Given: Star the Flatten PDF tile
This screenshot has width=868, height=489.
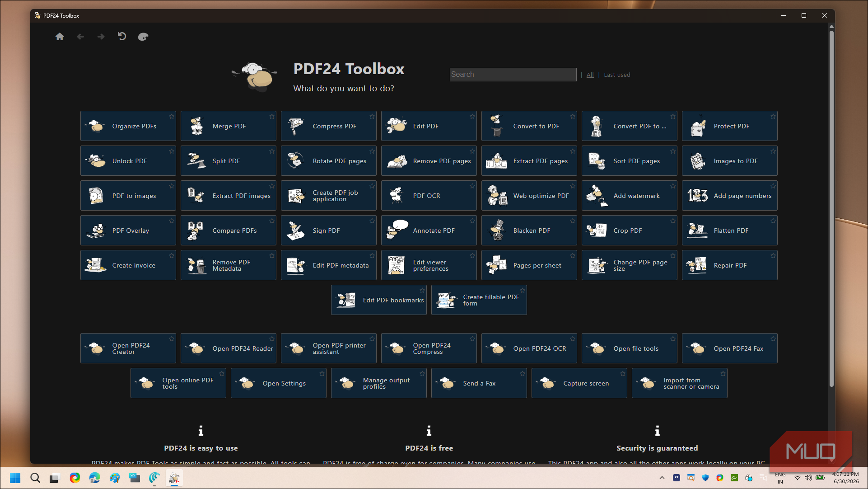Looking at the screenshot, I should (773, 221).
